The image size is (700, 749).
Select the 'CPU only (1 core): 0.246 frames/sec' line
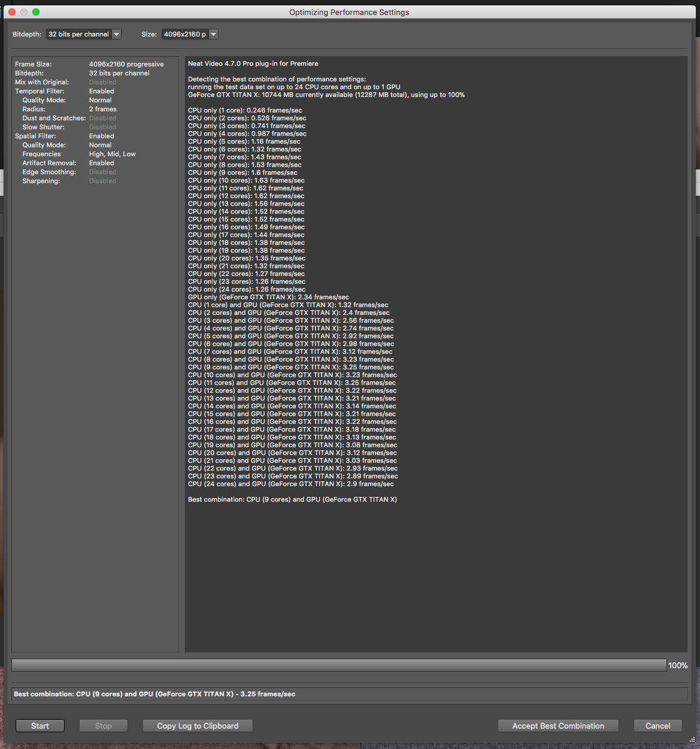click(245, 110)
